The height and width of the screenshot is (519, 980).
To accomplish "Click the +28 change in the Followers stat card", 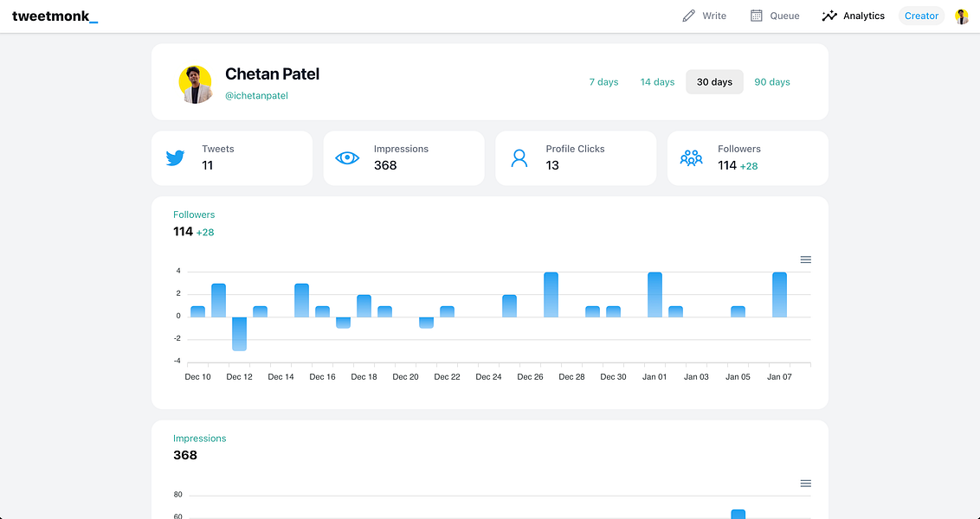I will 749,166.
